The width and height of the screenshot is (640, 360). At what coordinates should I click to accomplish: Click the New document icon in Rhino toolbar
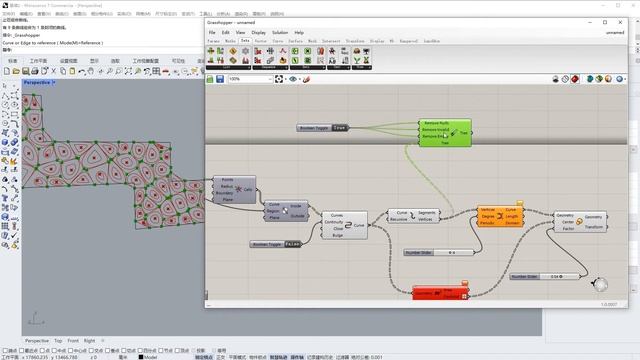pos(7,71)
